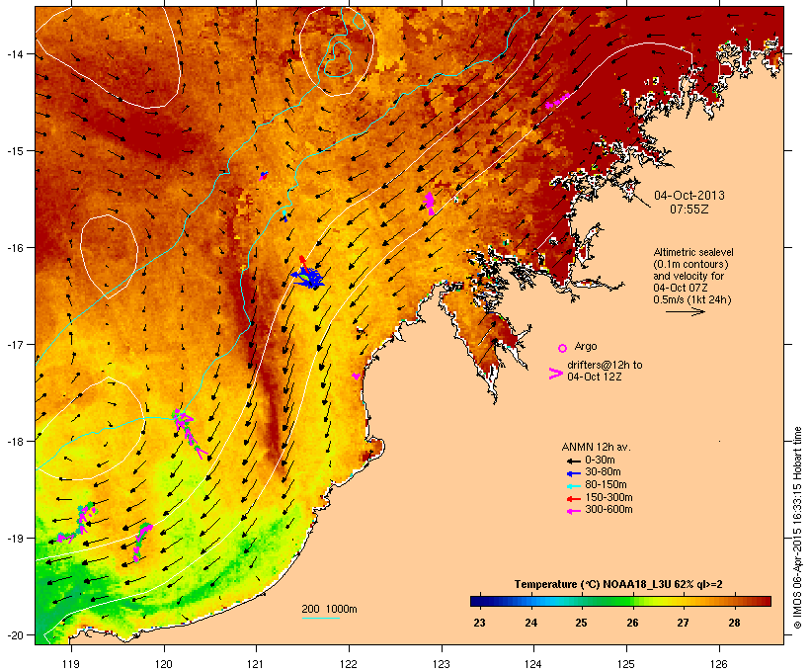Click the 0.5m/s velocity scale arrow
The height and width of the screenshot is (672, 810).
(x=685, y=311)
